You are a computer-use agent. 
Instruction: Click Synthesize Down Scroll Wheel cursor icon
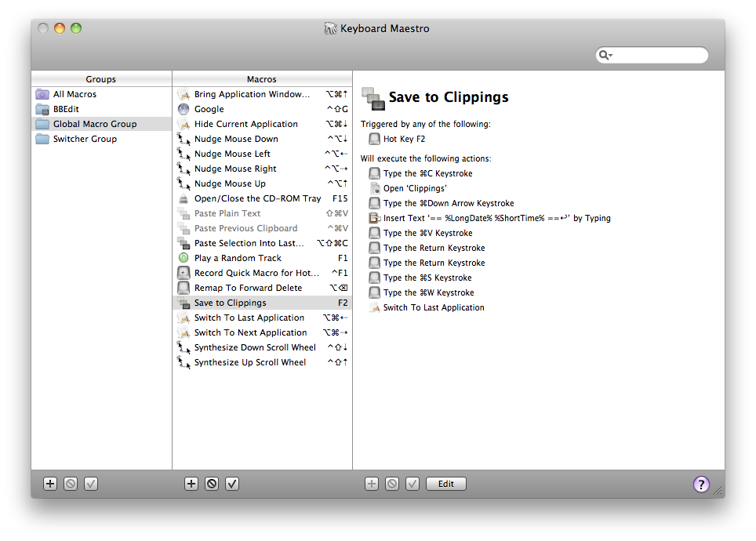click(184, 347)
